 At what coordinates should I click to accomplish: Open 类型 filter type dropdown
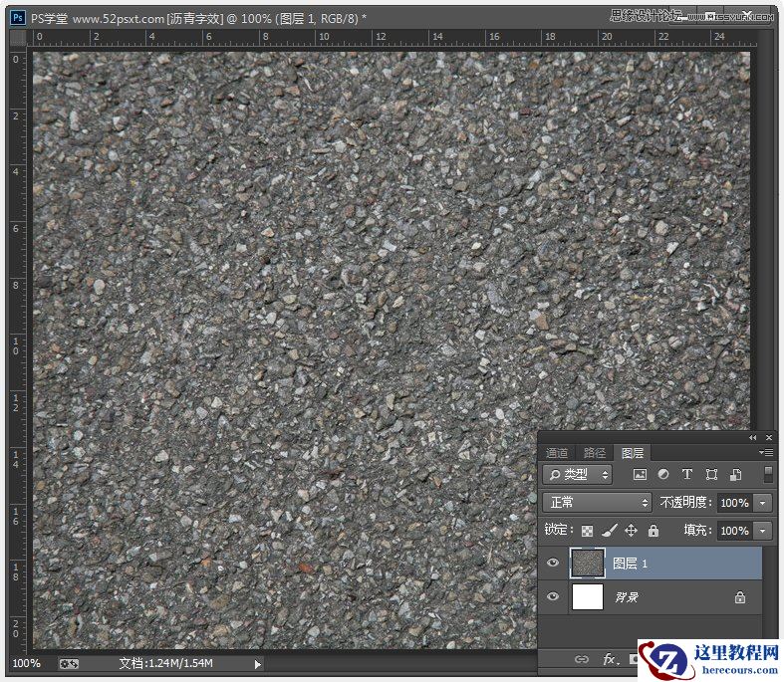click(577, 474)
